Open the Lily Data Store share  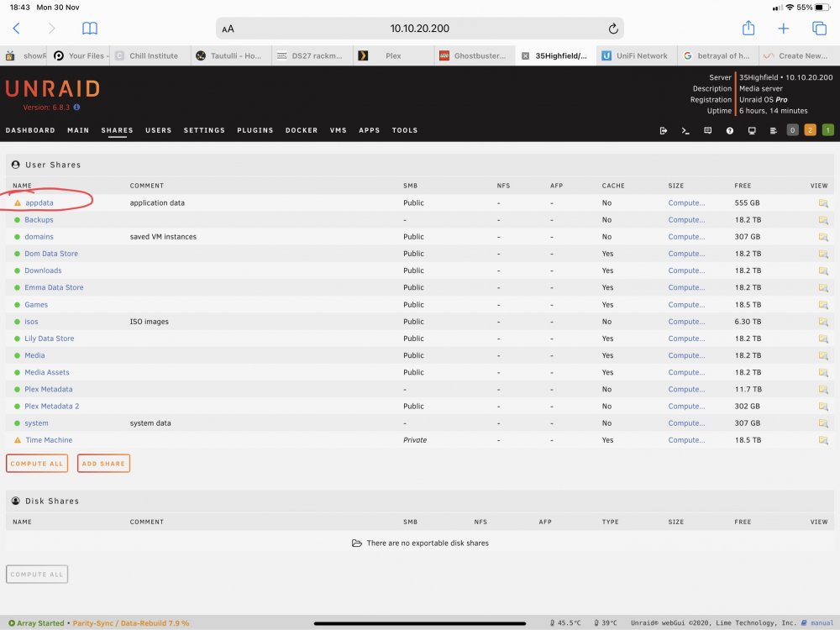point(50,339)
